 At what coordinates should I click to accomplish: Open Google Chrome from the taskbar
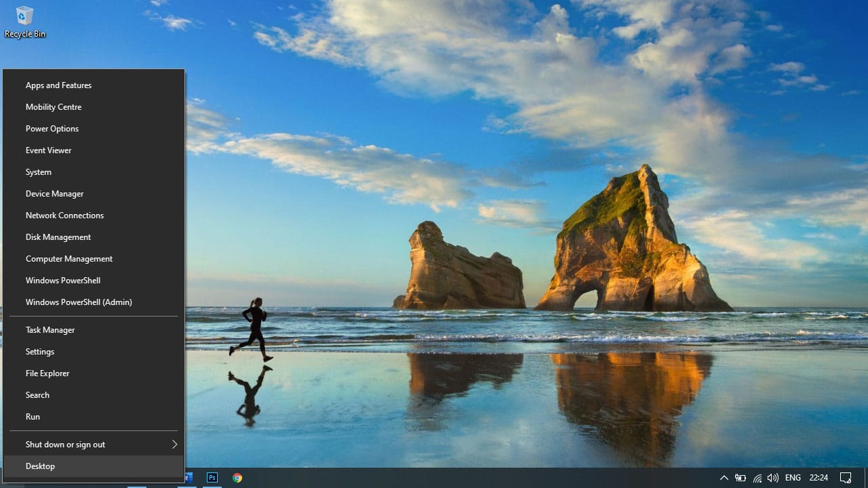click(x=237, y=478)
